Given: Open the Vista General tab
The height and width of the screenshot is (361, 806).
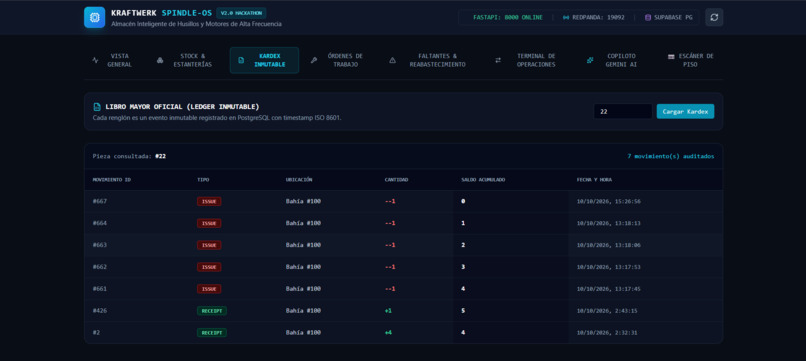Looking at the screenshot, I should [113, 60].
